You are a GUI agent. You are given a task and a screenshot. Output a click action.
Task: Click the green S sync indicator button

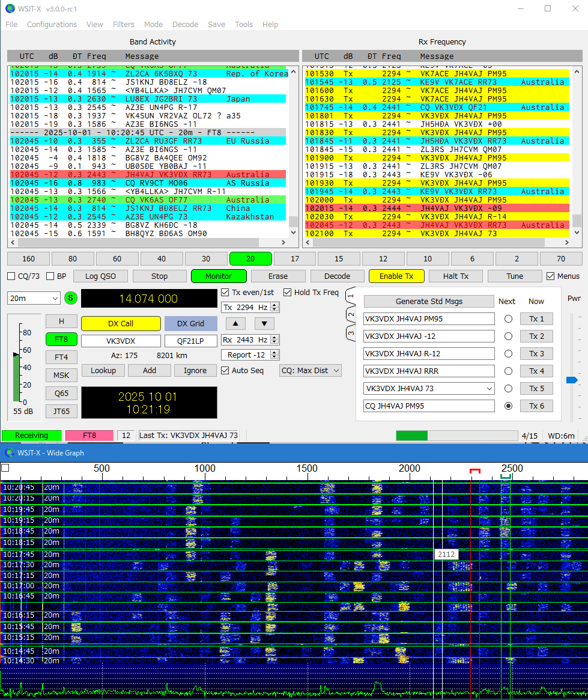(71, 298)
